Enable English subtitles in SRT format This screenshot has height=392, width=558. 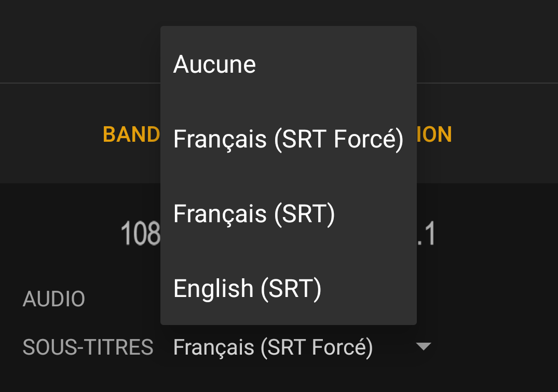pyautogui.click(x=247, y=289)
